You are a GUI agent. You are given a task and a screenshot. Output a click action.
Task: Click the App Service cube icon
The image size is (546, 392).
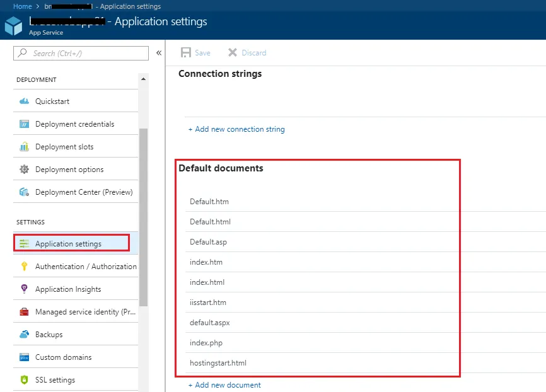pyautogui.click(x=14, y=26)
